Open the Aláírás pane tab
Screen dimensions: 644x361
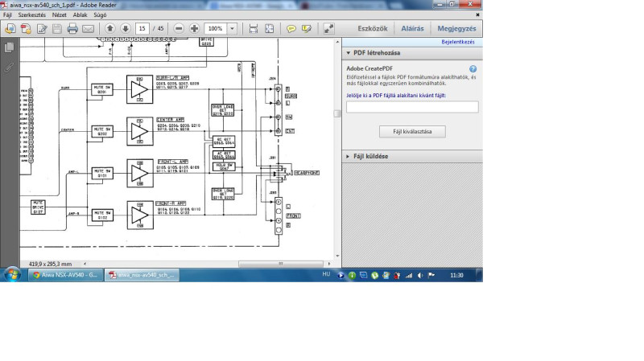coord(412,28)
